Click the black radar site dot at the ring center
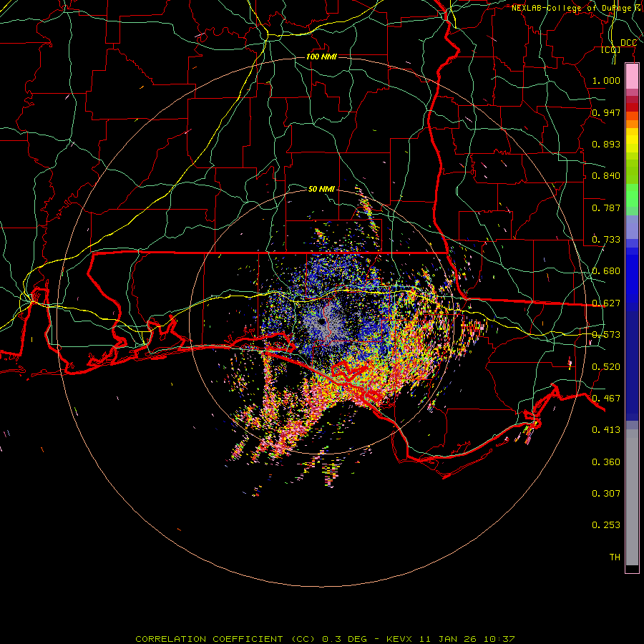The image size is (644, 644). (322, 322)
